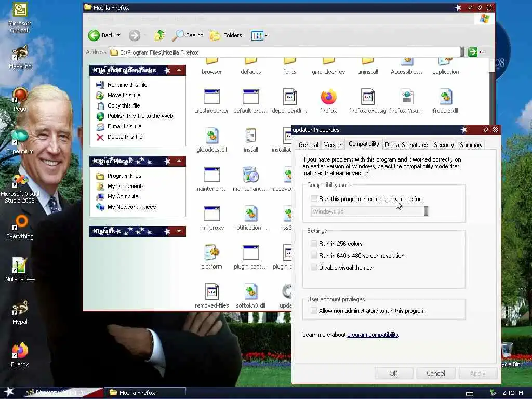Select the removed-files file
This screenshot has width=532, height=399.
tap(211, 296)
